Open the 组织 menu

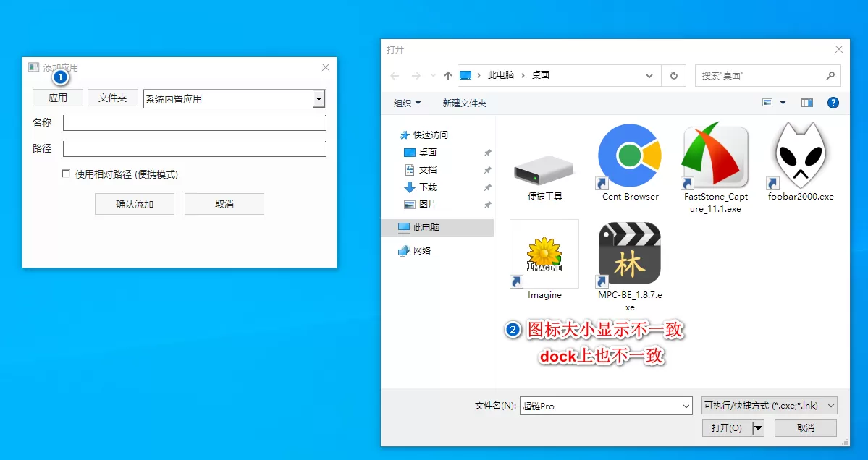407,103
